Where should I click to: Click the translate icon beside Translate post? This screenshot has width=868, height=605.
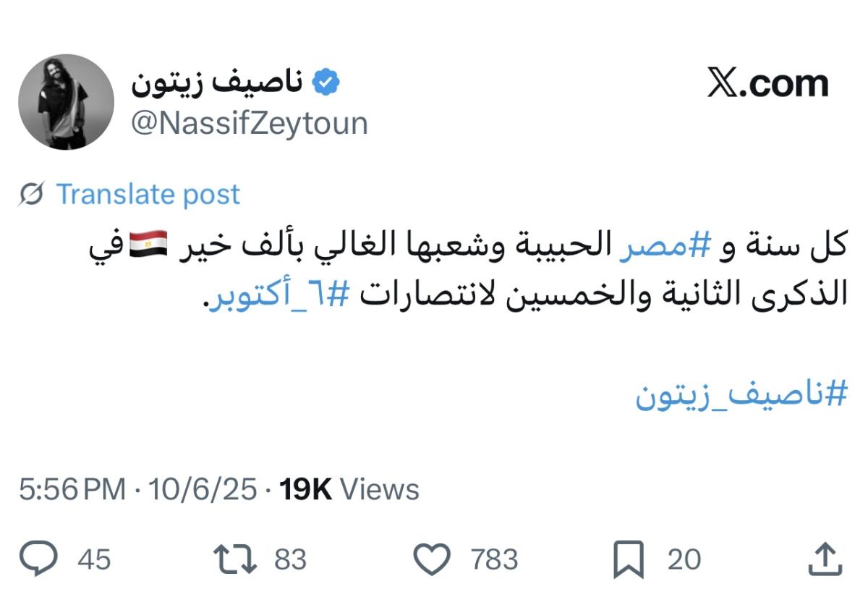(33, 195)
